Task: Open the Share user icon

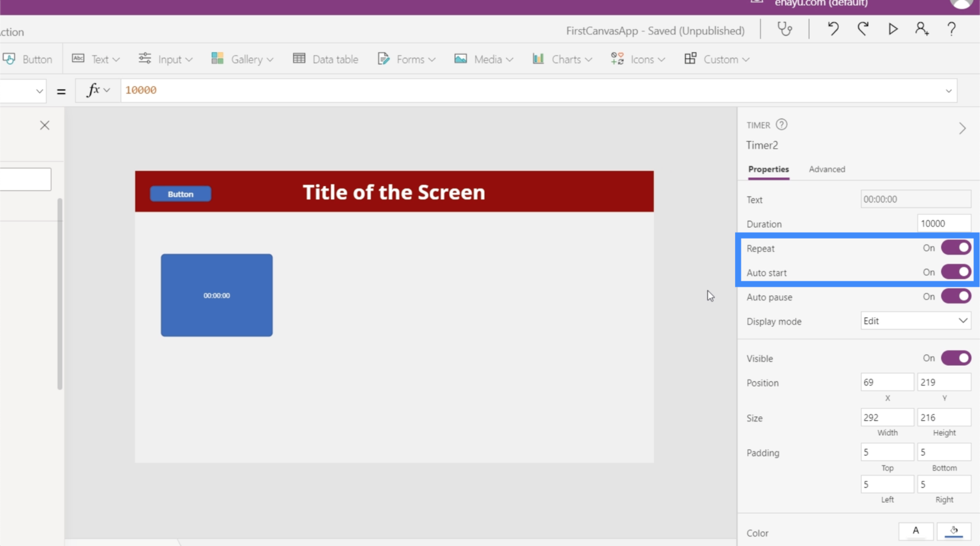Action: 922,29
